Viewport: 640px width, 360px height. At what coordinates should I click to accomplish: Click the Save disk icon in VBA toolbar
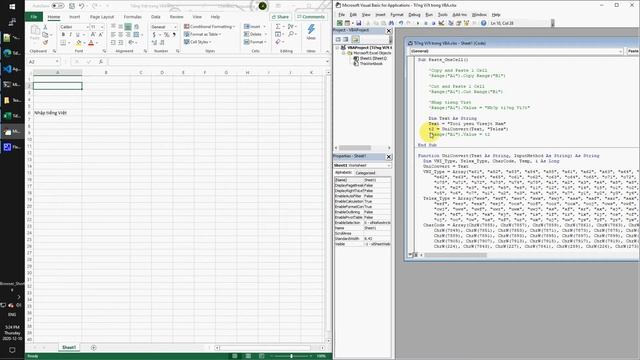coord(358,23)
